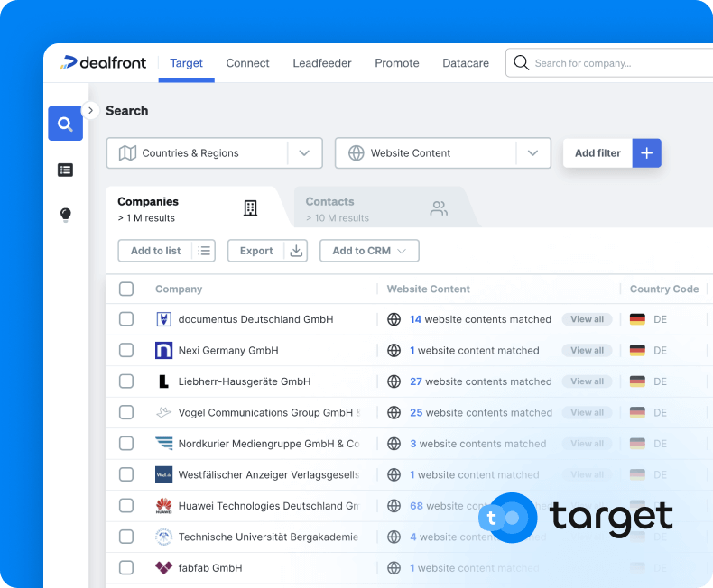Click globe icon in fabfab GmbH row
713x588 pixels.
pos(394,568)
